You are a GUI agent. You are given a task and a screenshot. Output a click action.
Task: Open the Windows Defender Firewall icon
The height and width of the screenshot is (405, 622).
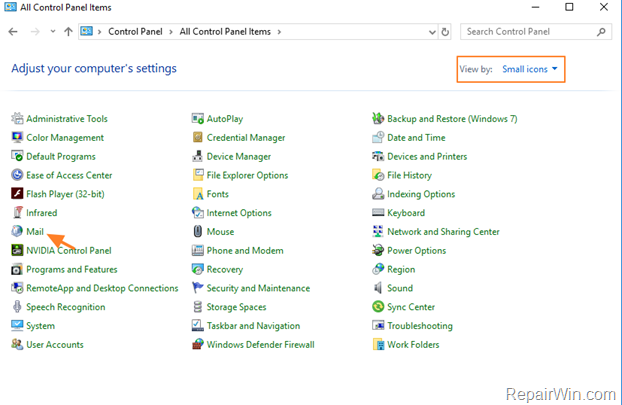198,344
